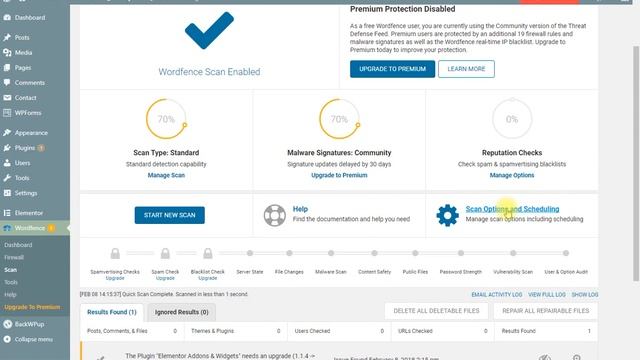Click 'Quick Scan Complete' status text

pyautogui.click(x=164, y=294)
